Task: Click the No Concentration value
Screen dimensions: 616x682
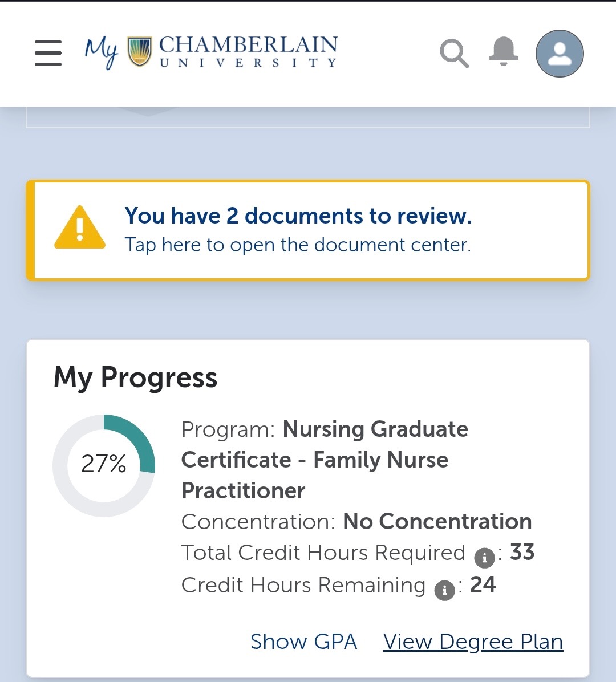Action: pos(437,521)
